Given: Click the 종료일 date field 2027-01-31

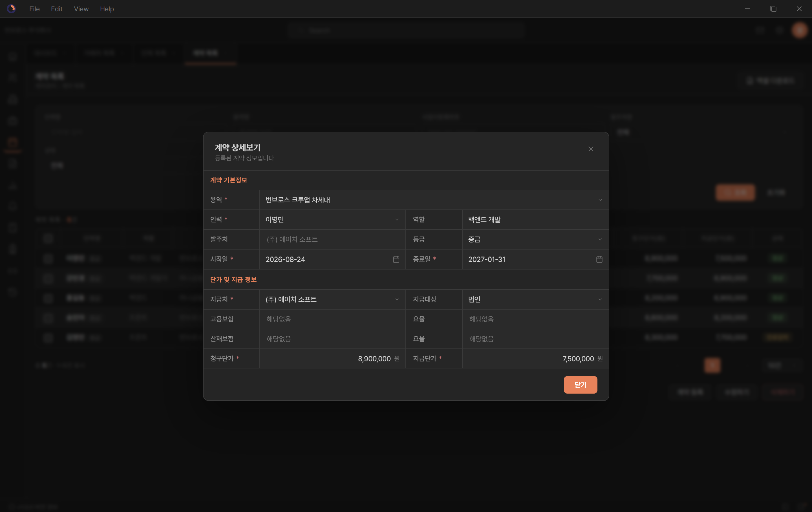Looking at the screenshot, I should point(535,259).
